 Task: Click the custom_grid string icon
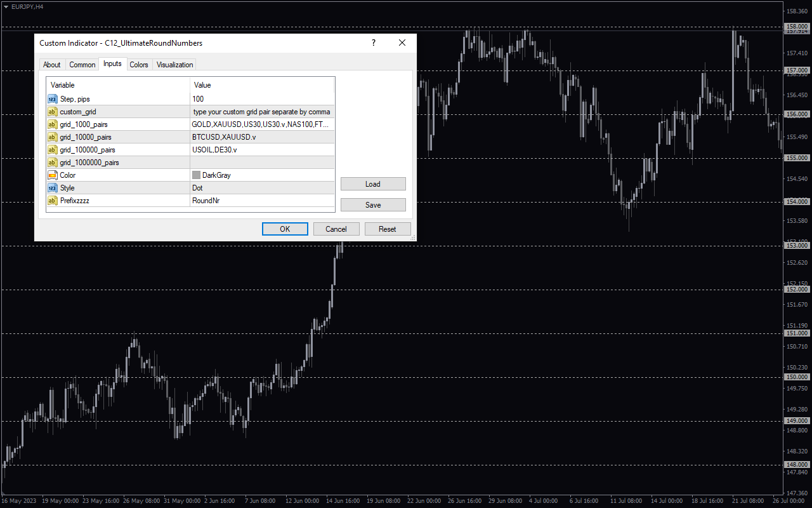pos(53,112)
